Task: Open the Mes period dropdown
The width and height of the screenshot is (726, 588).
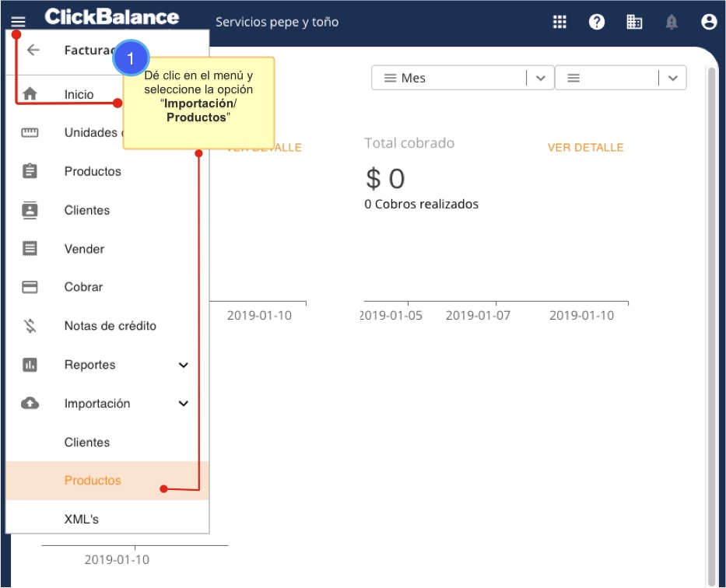Action: 462,78
